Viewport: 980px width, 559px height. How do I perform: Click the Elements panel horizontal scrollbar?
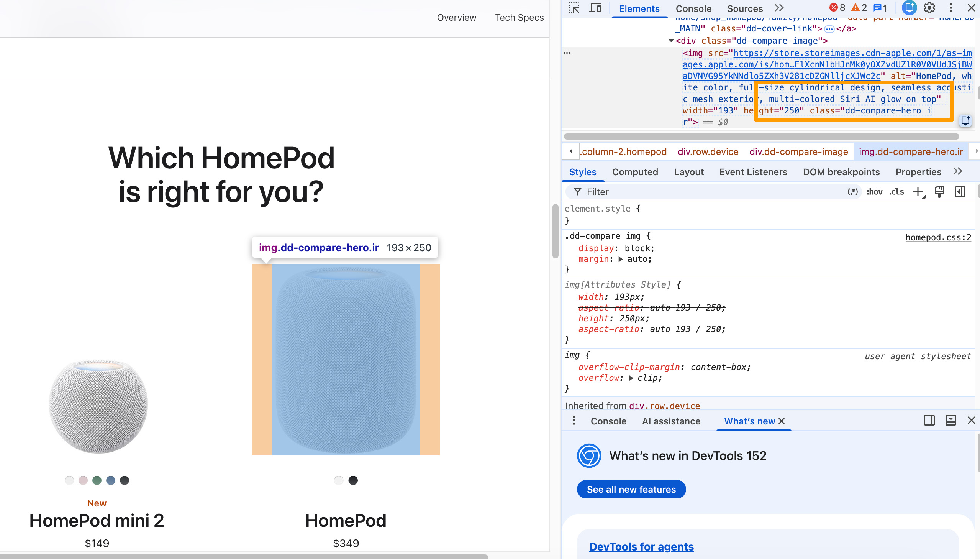[761, 136]
